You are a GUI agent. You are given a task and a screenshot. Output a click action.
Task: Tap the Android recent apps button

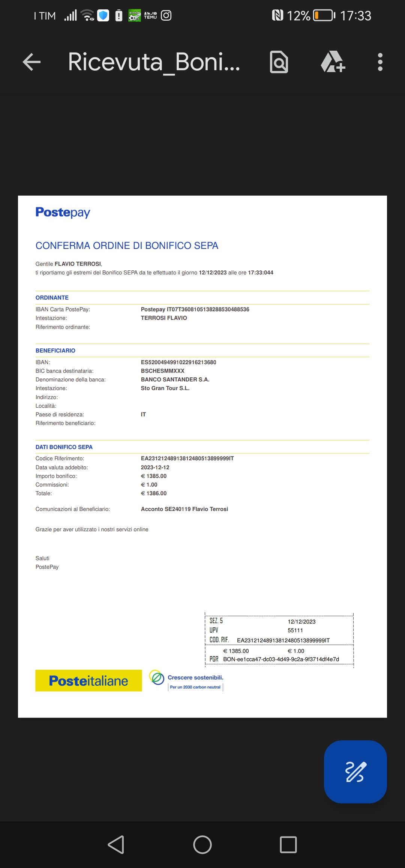pyautogui.click(x=288, y=845)
